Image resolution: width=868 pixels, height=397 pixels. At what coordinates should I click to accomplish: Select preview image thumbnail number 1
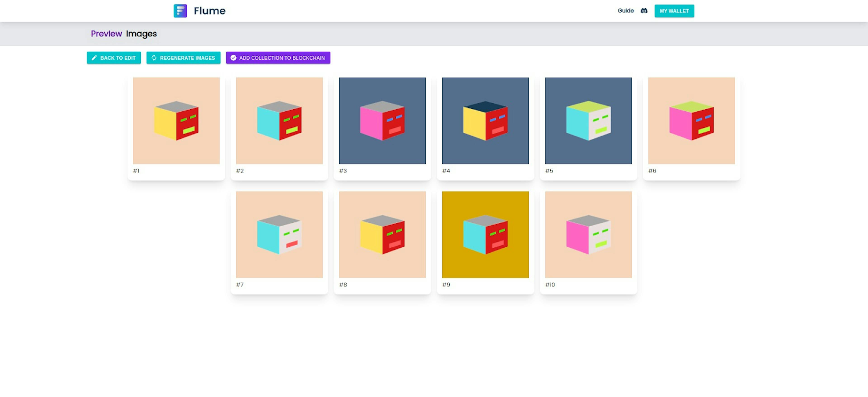point(176,121)
